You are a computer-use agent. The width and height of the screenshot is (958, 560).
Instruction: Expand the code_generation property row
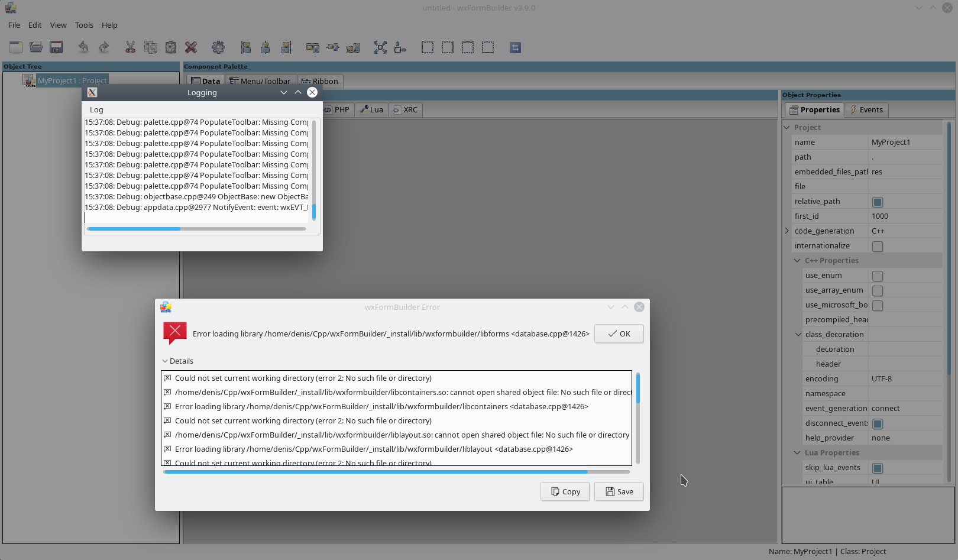tap(787, 231)
